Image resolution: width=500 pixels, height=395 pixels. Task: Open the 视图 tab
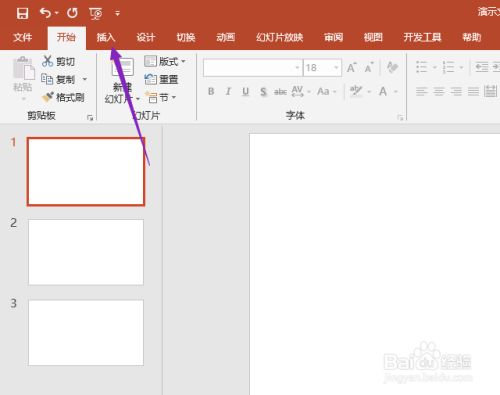tap(373, 37)
